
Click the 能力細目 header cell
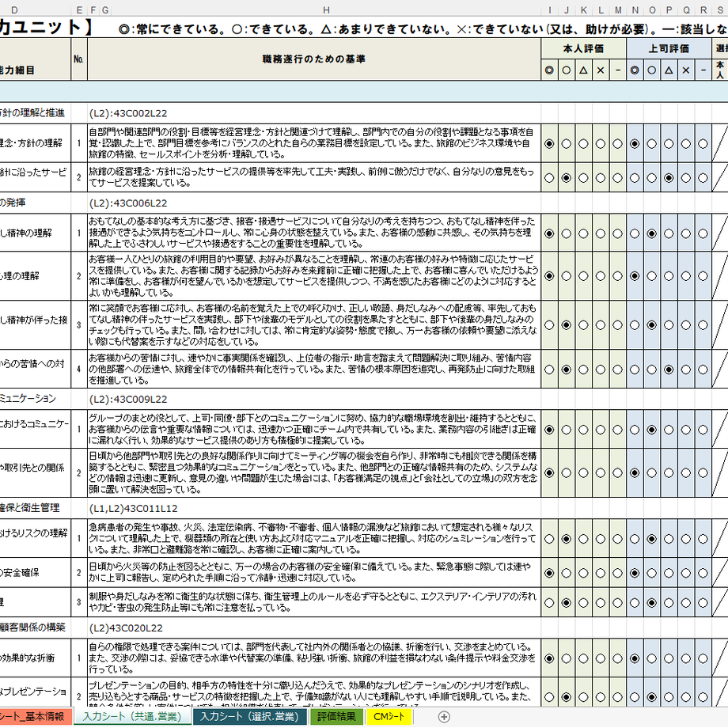pos(36,59)
